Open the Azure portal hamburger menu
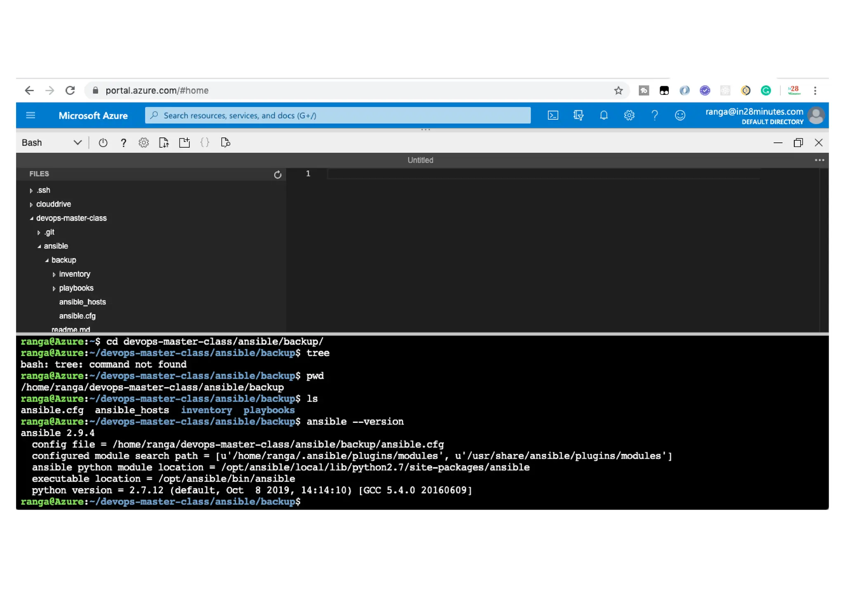The height and width of the screenshot is (616, 845). (x=31, y=116)
